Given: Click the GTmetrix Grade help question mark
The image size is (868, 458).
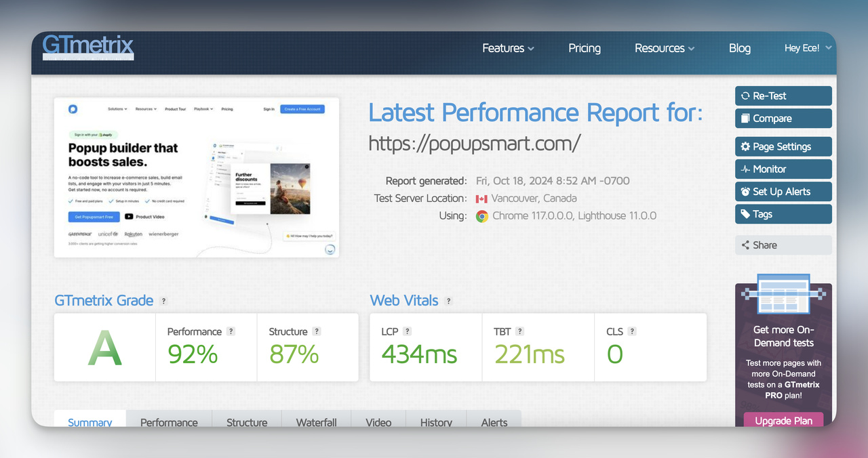Looking at the screenshot, I should [163, 301].
